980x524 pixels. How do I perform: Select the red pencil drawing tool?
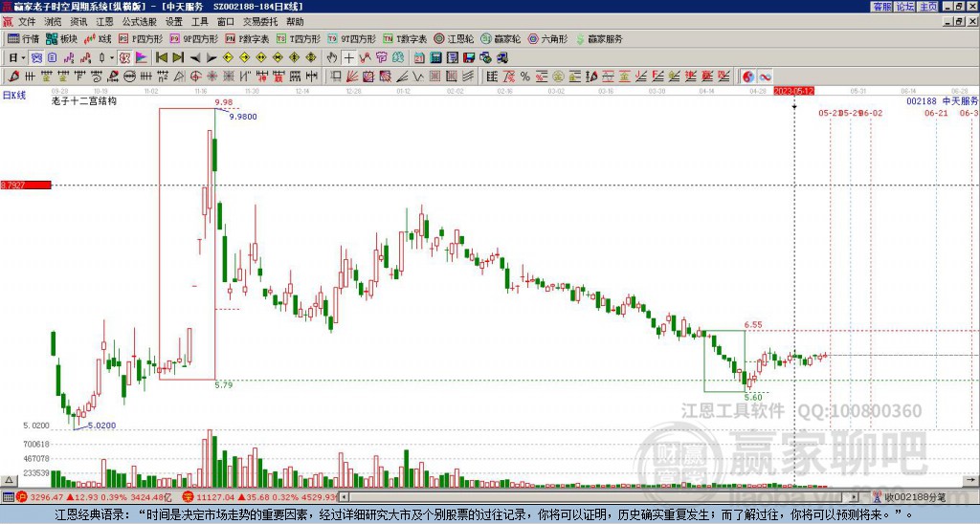tap(12, 76)
